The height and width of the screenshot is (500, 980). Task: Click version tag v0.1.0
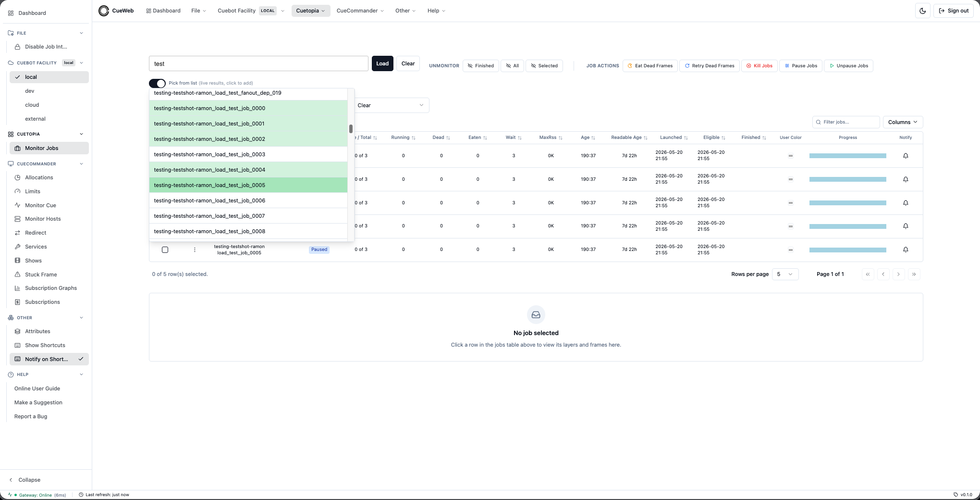point(963,495)
